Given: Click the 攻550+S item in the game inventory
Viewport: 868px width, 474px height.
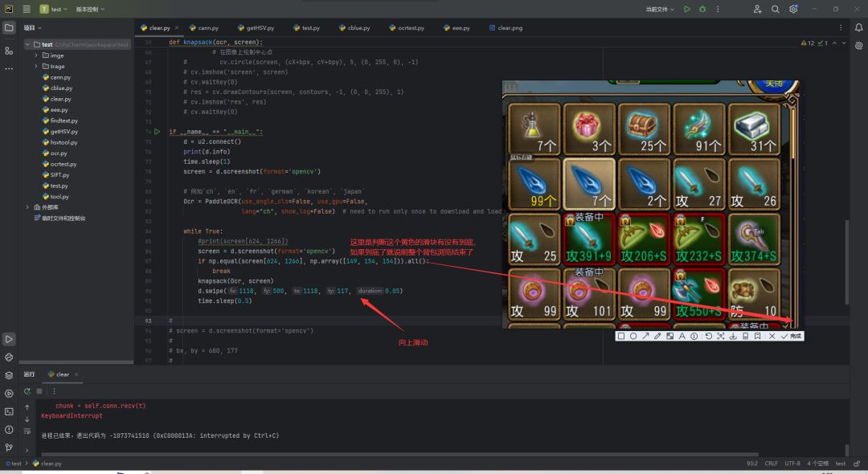Looking at the screenshot, I should click(x=698, y=294).
